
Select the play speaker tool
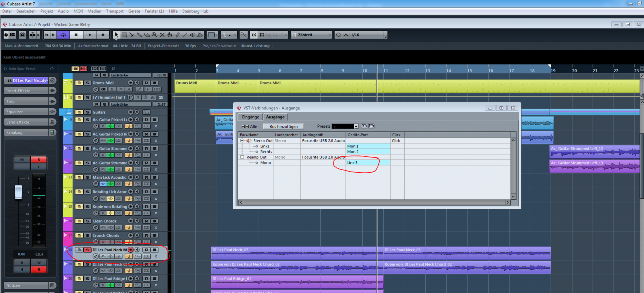click(193, 35)
